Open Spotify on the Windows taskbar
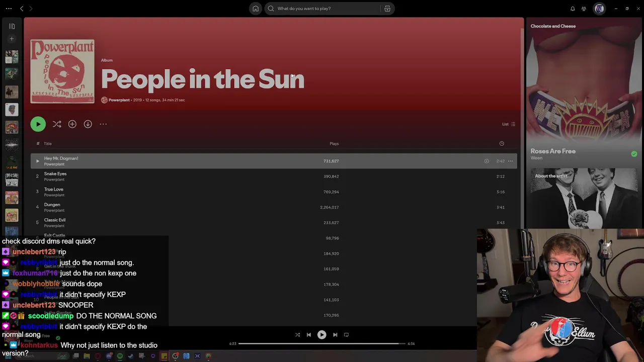Screen dimensions: 644x362 pos(120,356)
